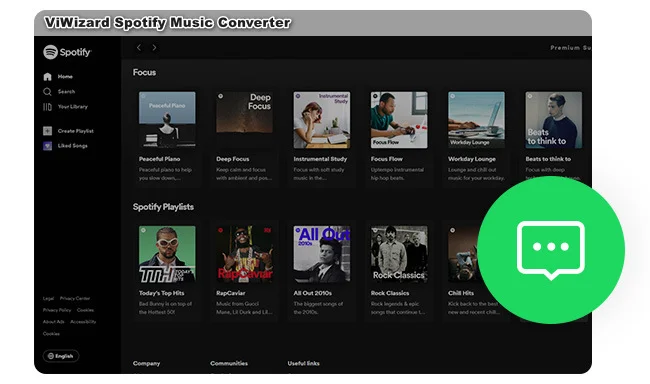Open Today's Top Hits cover
650x384 pixels.
point(167,254)
